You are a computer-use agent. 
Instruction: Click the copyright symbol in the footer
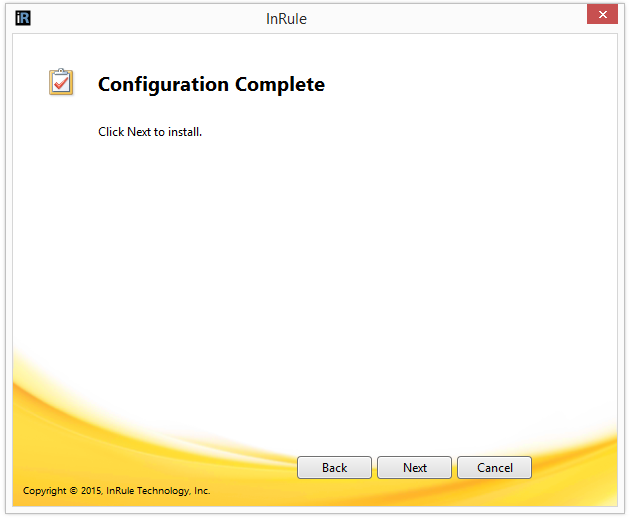(73, 491)
